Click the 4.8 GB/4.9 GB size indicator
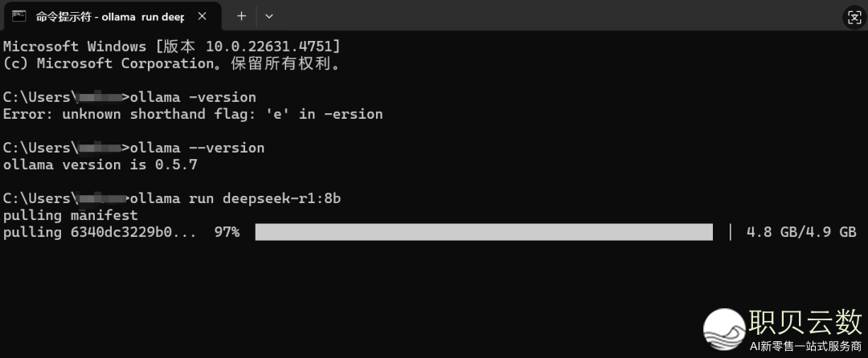This screenshot has height=358, width=868. pos(801,232)
